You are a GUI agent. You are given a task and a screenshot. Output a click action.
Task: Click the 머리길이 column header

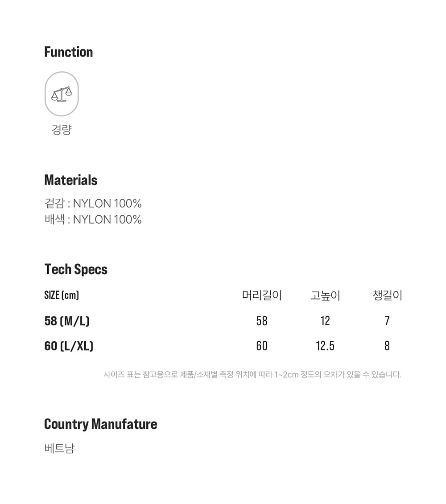tap(262, 295)
